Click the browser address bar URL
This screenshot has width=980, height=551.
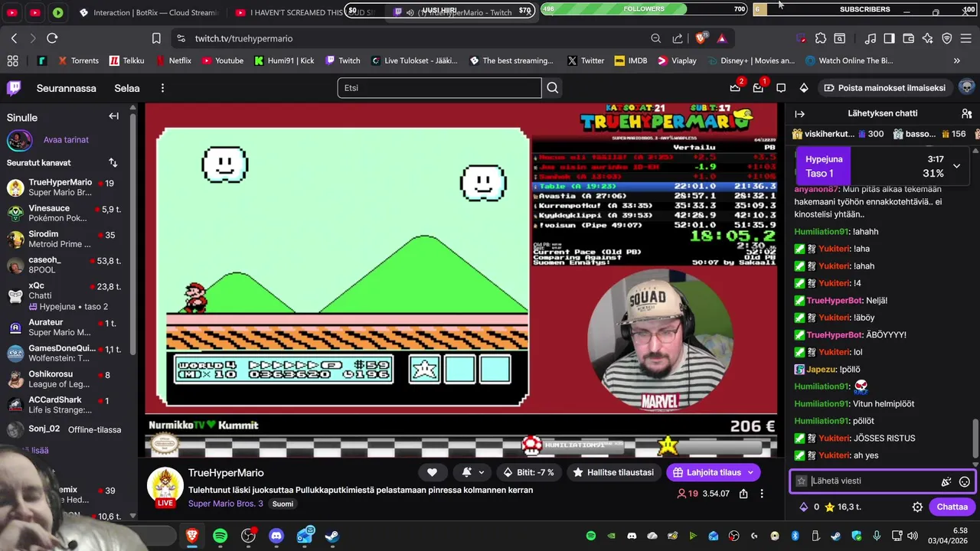(243, 38)
